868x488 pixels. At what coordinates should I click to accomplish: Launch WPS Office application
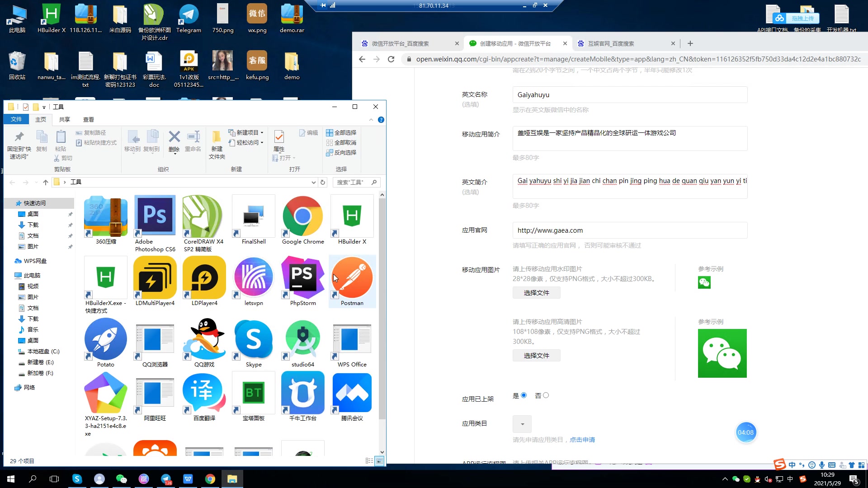pyautogui.click(x=352, y=343)
